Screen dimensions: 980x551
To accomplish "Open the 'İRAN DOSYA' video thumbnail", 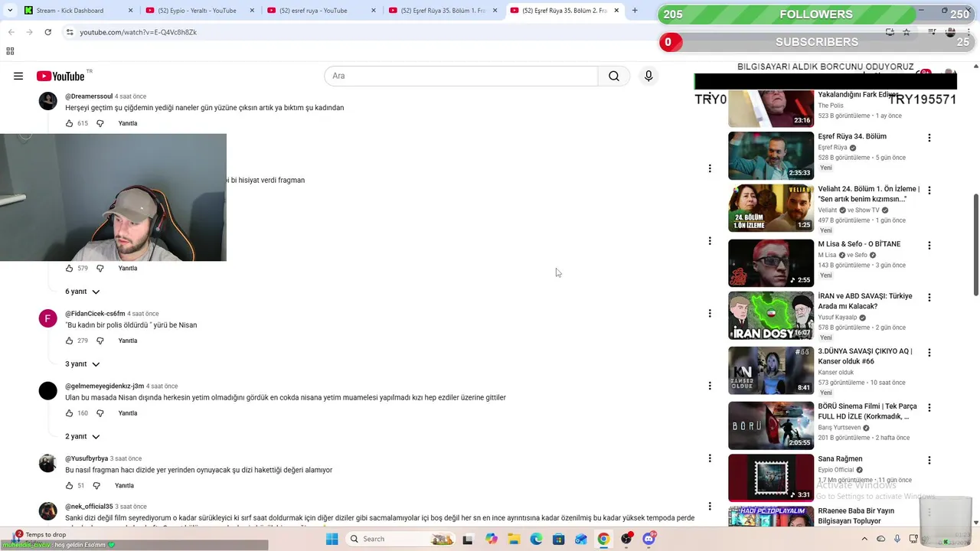I will point(771,315).
